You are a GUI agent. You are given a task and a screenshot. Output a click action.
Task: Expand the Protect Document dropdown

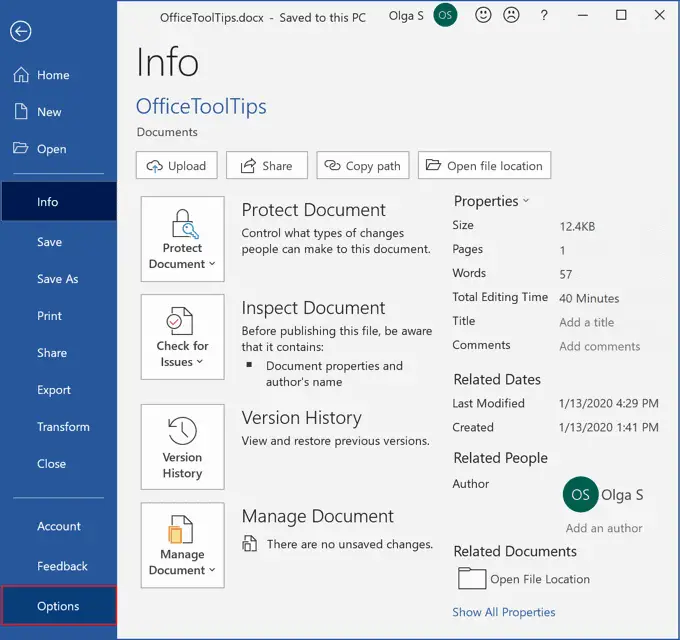[x=183, y=239]
